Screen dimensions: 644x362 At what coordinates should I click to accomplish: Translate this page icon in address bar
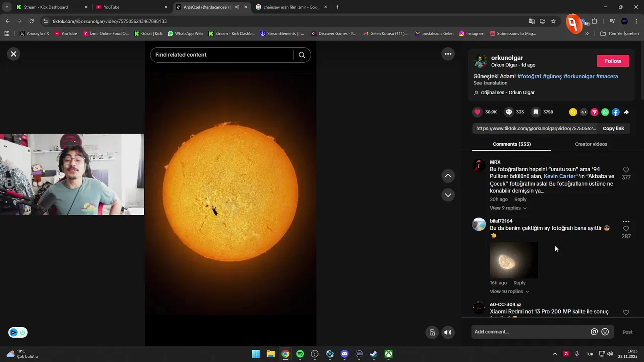coord(532,21)
